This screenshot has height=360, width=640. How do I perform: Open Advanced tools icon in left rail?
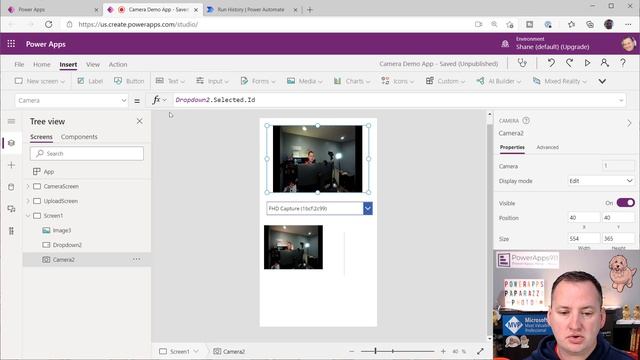click(x=11, y=231)
